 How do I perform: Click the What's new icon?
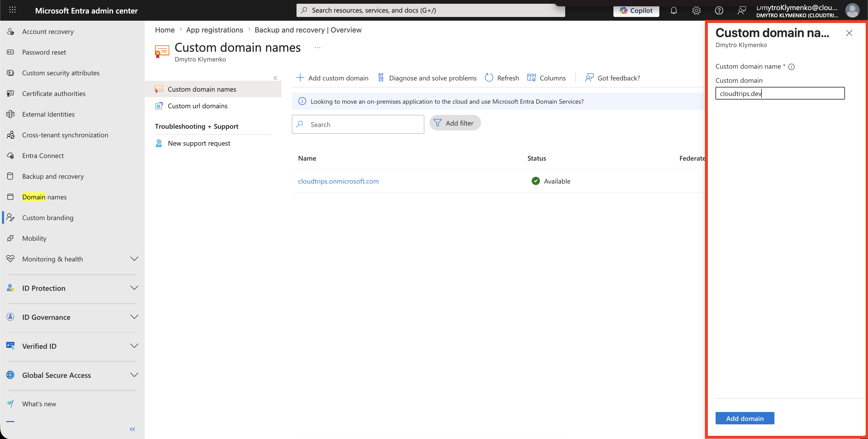10,404
